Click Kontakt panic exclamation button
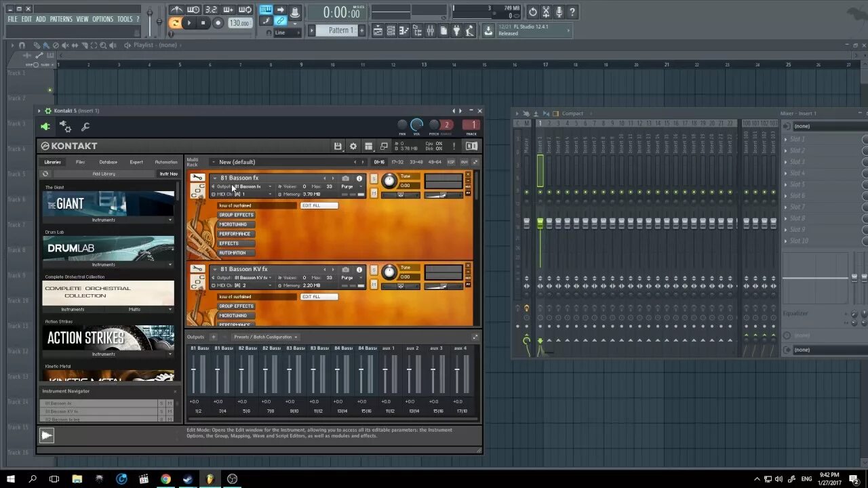The width and height of the screenshot is (868, 488). 454,146
